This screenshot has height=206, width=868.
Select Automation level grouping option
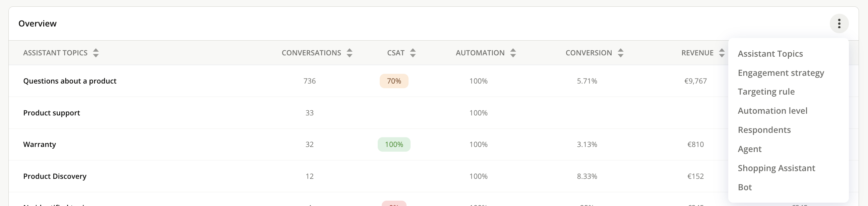tap(772, 111)
